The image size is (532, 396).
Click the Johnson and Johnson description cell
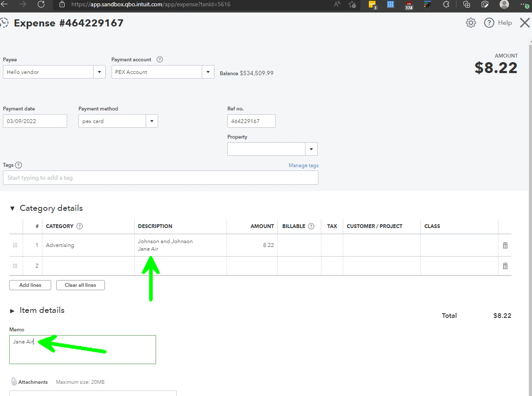(x=180, y=245)
